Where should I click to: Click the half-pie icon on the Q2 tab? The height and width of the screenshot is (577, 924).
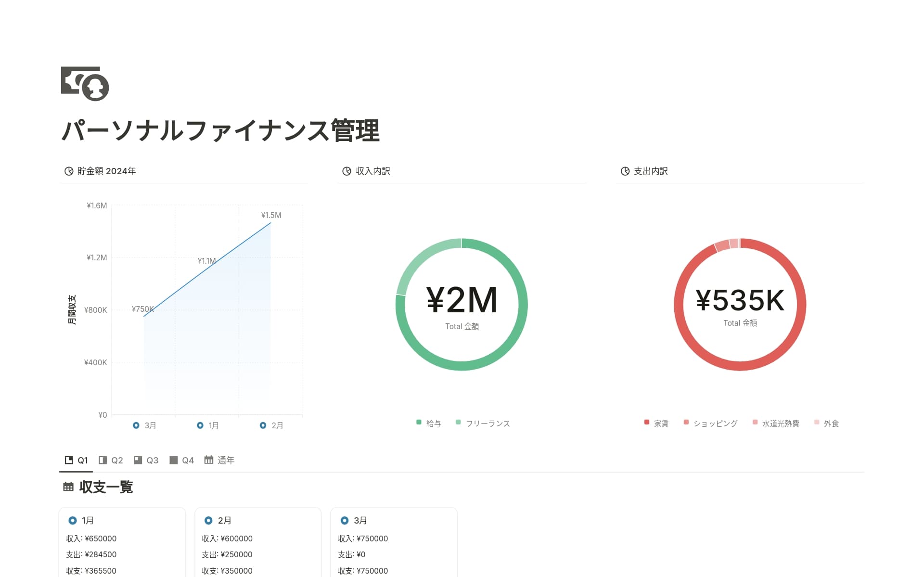click(x=103, y=460)
